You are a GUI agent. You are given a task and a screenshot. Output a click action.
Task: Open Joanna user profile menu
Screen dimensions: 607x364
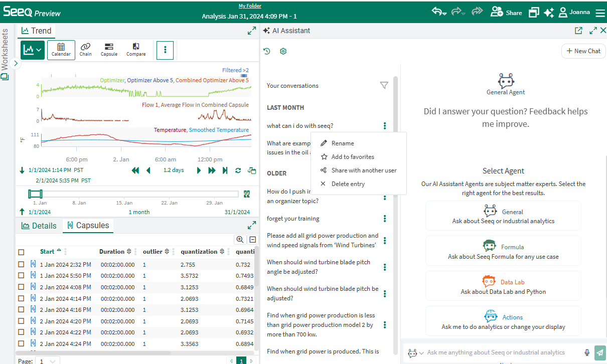[x=575, y=12]
